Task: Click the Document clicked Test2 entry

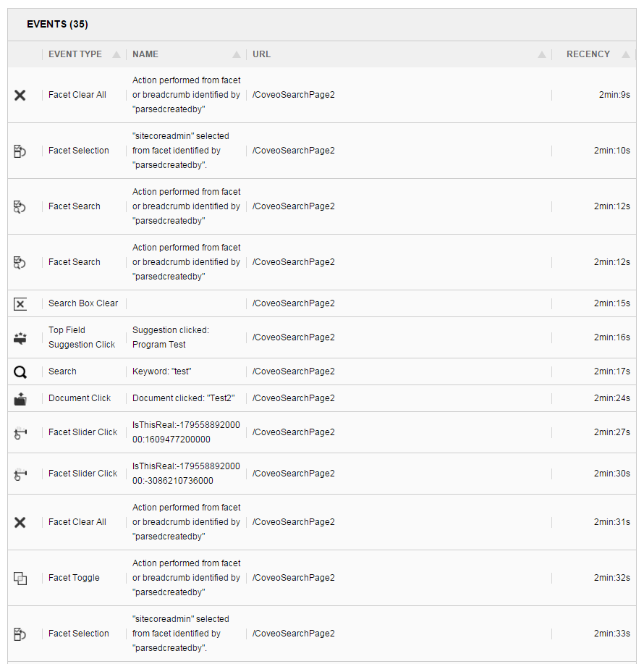Action: coord(183,398)
